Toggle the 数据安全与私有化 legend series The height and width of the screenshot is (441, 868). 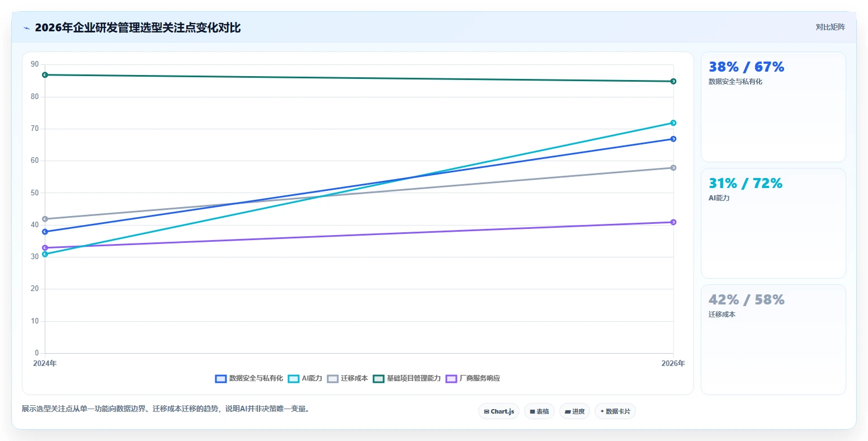tap(249, 379)
